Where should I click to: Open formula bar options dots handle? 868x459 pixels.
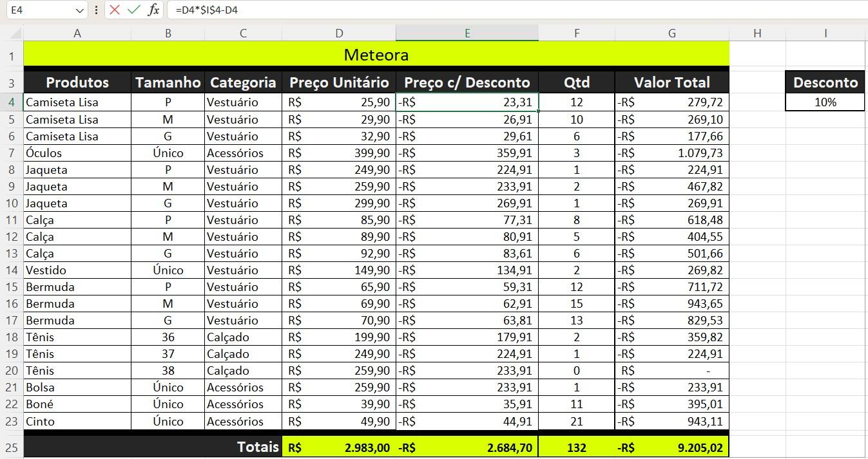(x=96, y=10)
